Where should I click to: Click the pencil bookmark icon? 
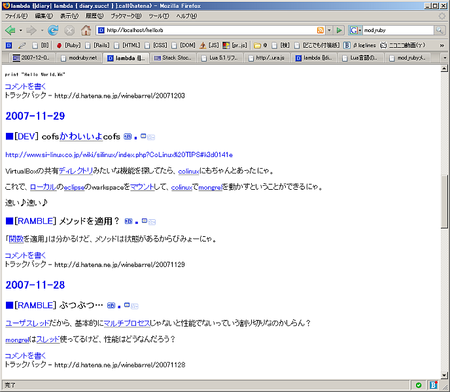[x=22, y=45]
